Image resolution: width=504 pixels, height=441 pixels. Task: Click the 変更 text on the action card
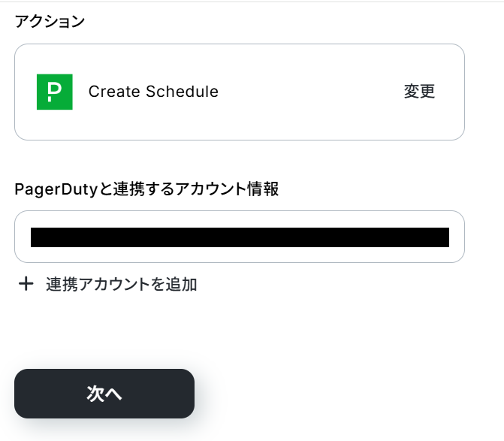[x=419, y=92]
